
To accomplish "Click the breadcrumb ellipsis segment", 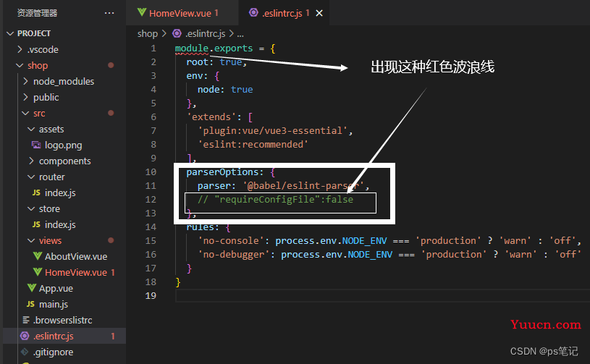I will (240, 34).
